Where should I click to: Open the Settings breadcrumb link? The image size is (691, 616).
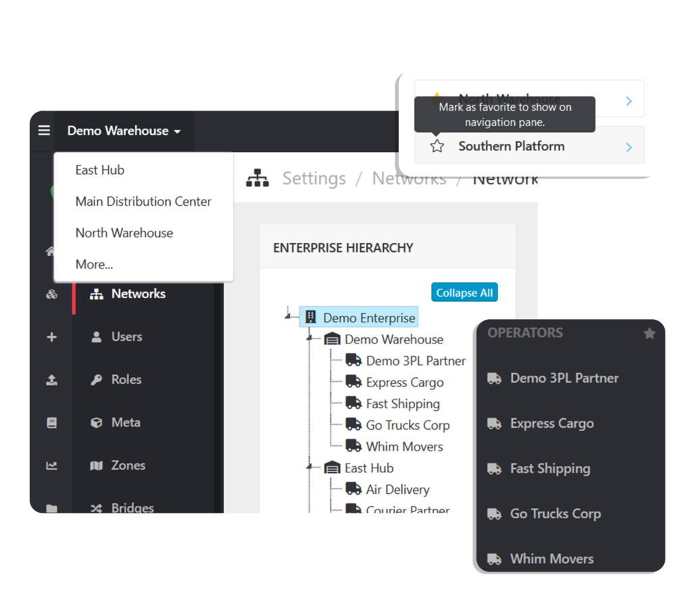pyautogui.click(x=314, y=178)
